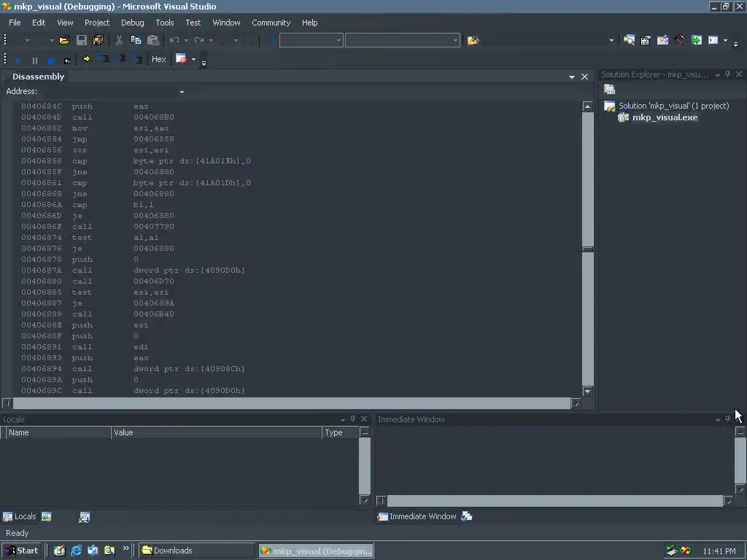Open the Command Window toolbar icon
This screenshot has width=747, height=560.
[713, 41]
